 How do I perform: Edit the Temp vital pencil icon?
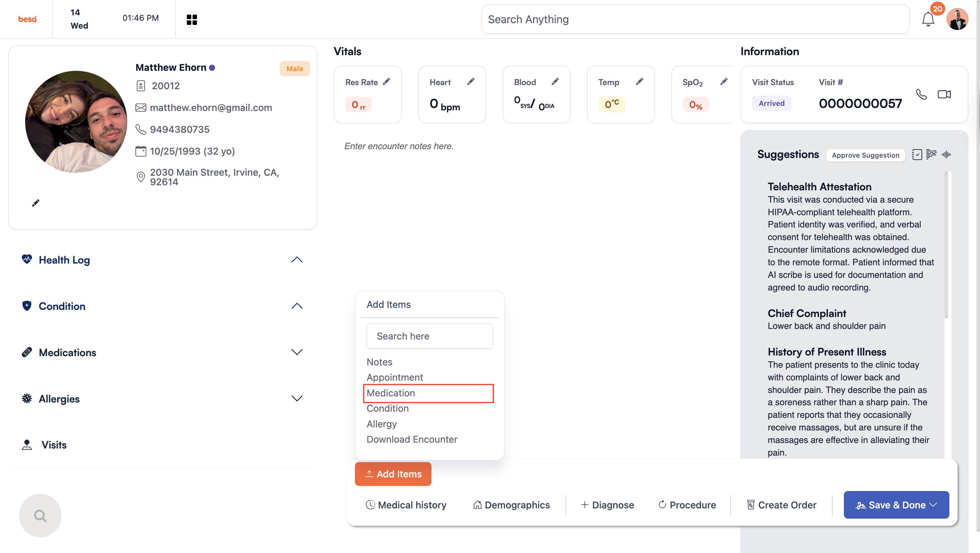pos(639,81)
